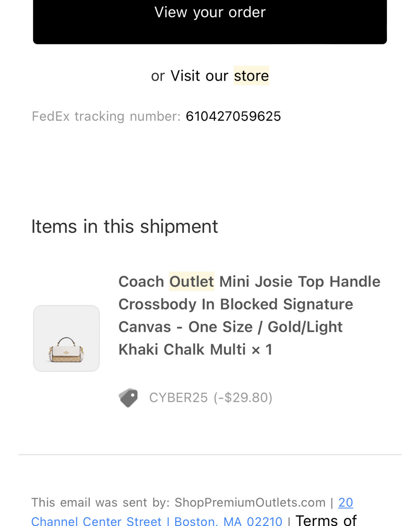Click the -$29.80 discount amount
The image size is (420, 526).
point(243,398)
